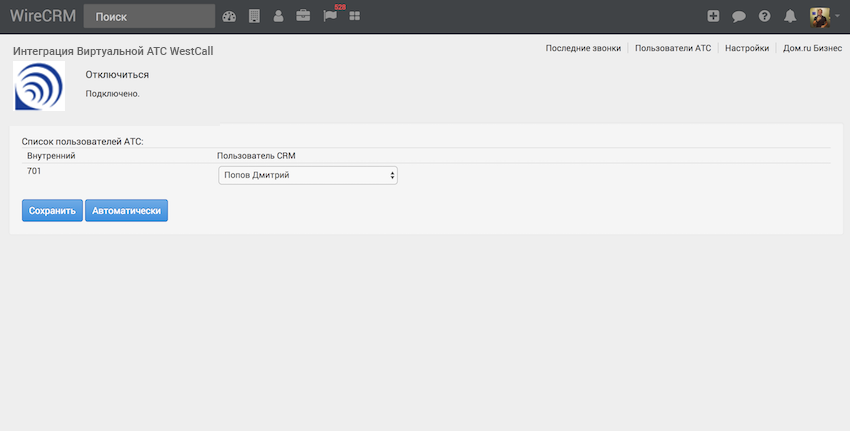Click the Сохранить button
Image resolution: width=850 pixels, height=431 pixels.
point(52,210)
